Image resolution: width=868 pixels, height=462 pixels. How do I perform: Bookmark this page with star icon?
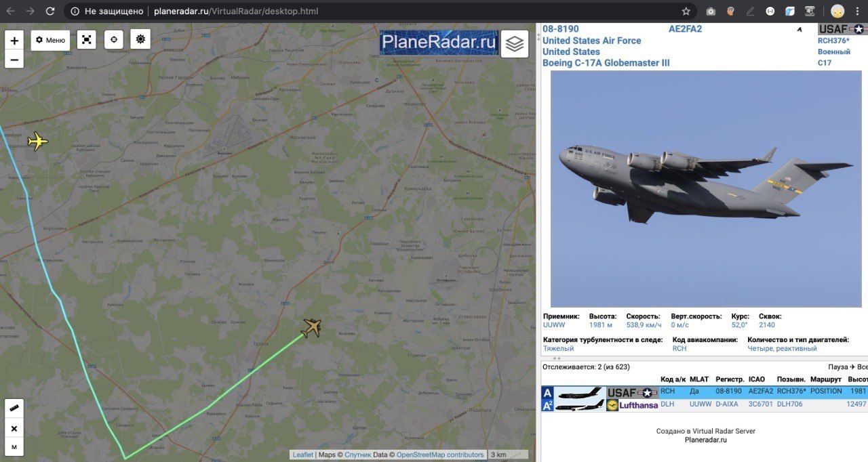tap(686, 12)
